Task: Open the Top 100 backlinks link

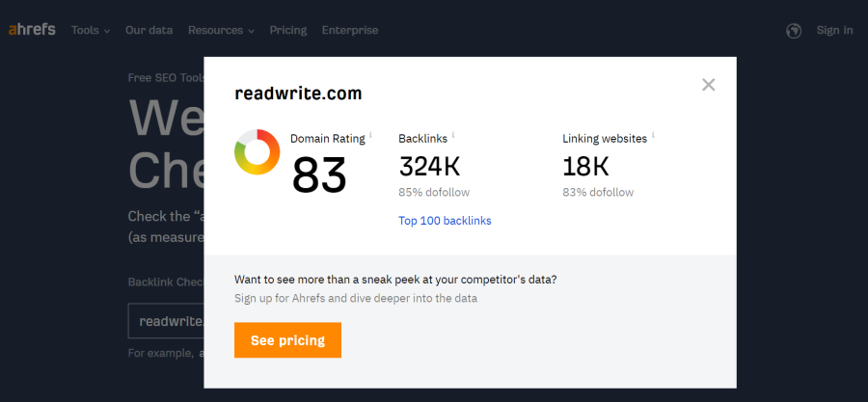Action: coord(445,221)
